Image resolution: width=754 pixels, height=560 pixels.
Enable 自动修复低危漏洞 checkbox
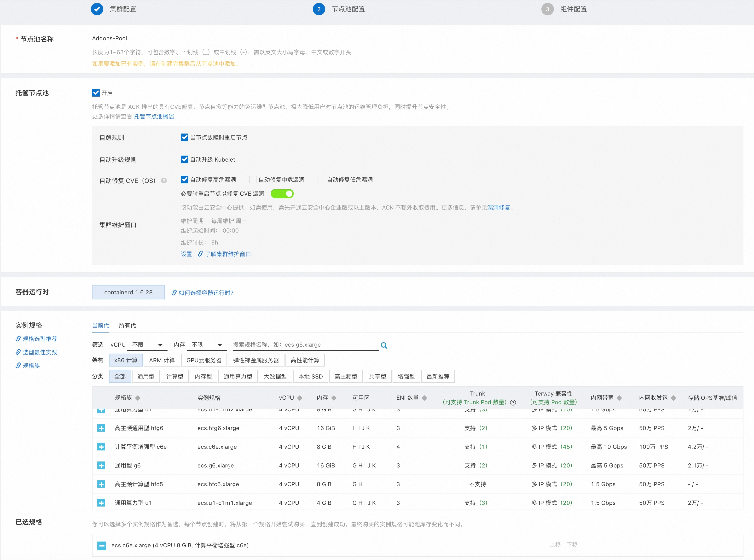pyautogui.click(x=321, y=179)
